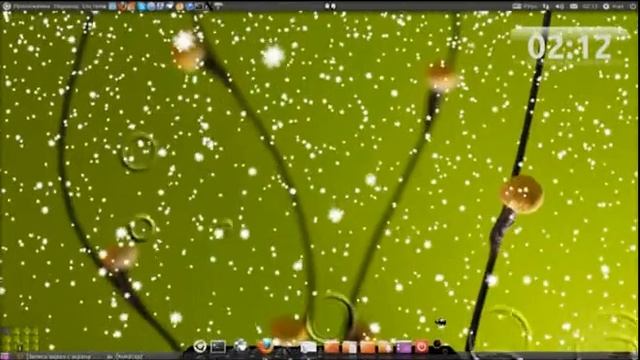Click the power icon at panel end
This screenshot has width=640, height=360.
(633, 7)
